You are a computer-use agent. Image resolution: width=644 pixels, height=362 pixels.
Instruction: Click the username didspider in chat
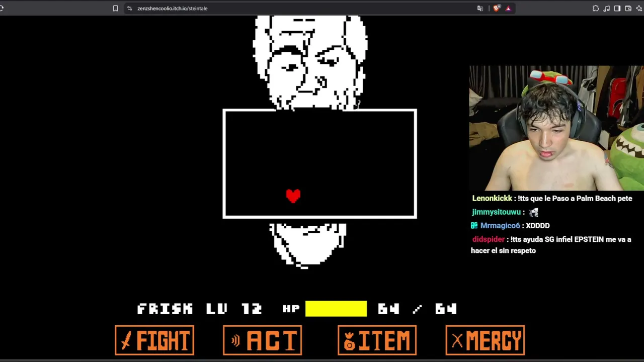pos(488,239)
